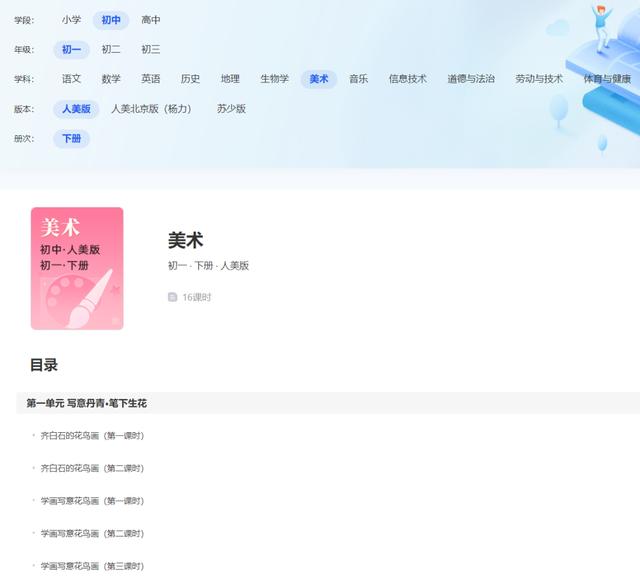Pick the 道德与法治 subject
640x578 pixels.
point(471,79)
